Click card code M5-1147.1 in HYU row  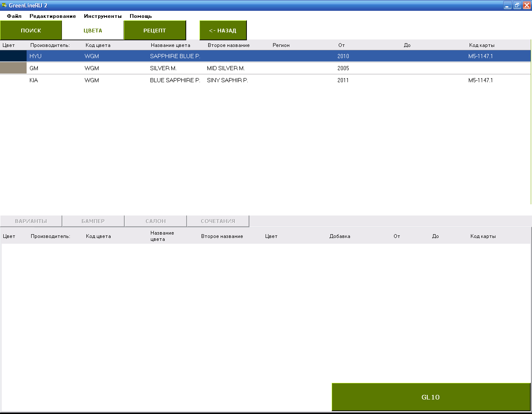tap(480, 56)
